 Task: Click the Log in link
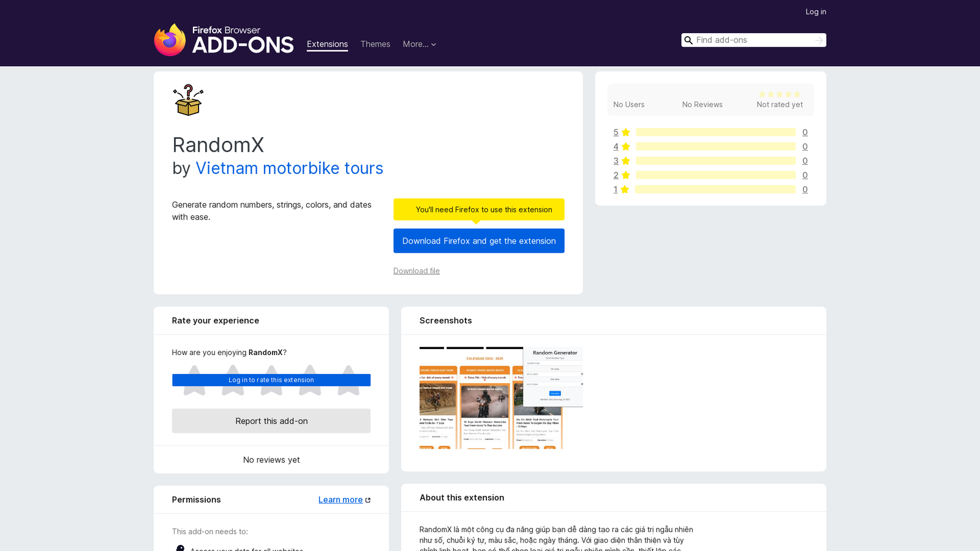pyautogui.click(x=815, y=12)
